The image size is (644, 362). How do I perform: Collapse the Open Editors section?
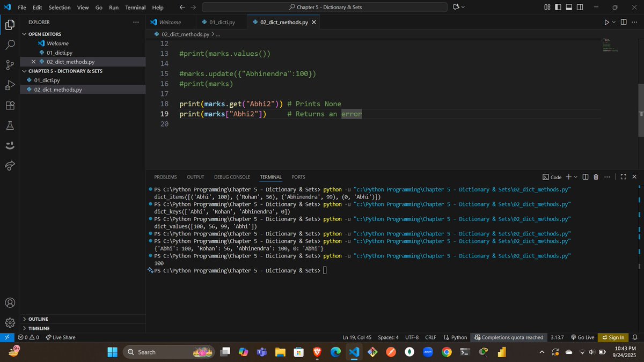coord(83,34)
